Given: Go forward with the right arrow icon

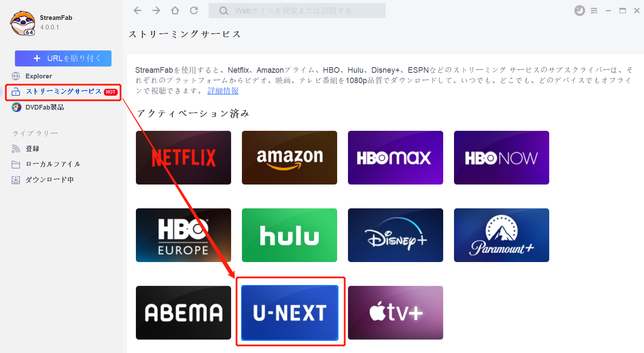Looking at the screenshot, I should tap(156, 10).
